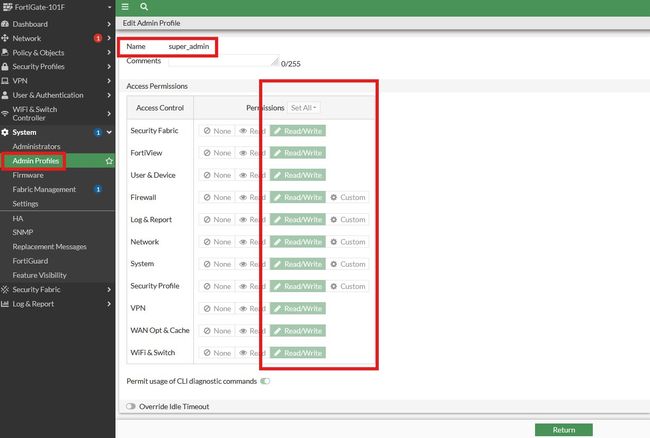Click the System gear icon
650x438 pixels.
5,132
